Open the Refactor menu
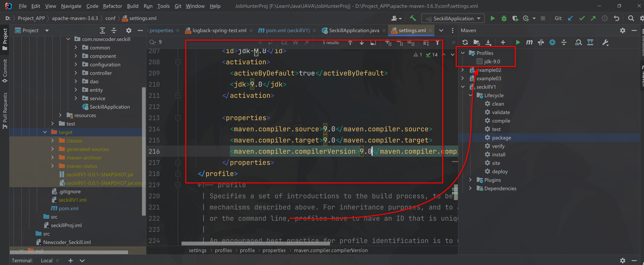Image resolution: width=644 pixels, height=265 pixels. coord(113,6)
